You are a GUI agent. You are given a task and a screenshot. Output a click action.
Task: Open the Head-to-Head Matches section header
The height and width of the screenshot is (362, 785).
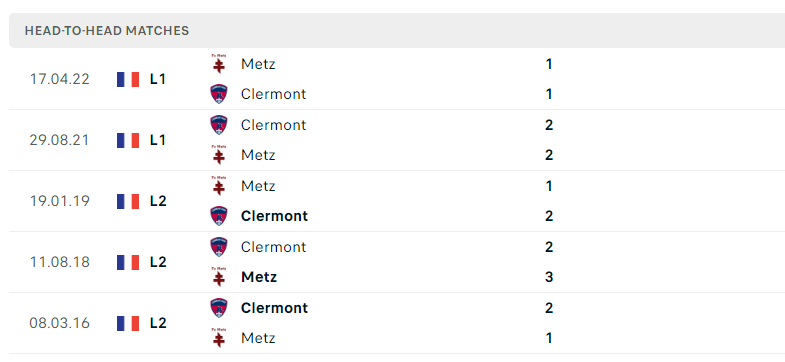[x=397, y=31]
